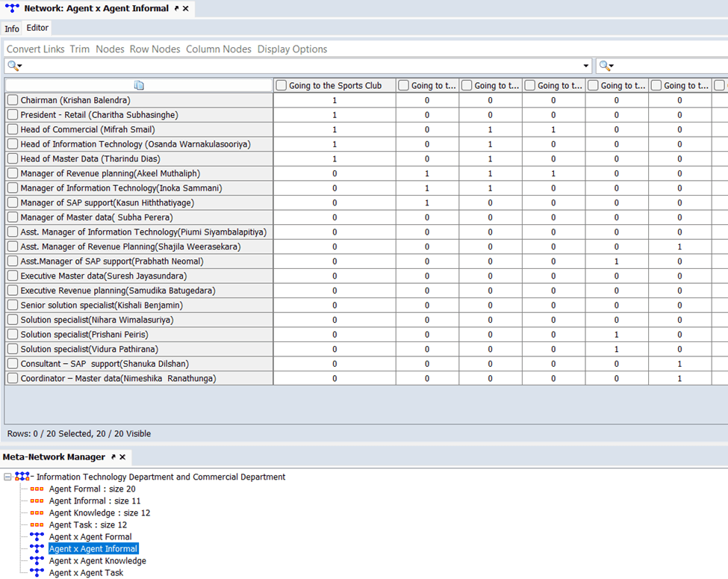Screen dimensions: 728x579
Task: Click the Agent Knowledge nodeset icon
Action: (37, 513)
